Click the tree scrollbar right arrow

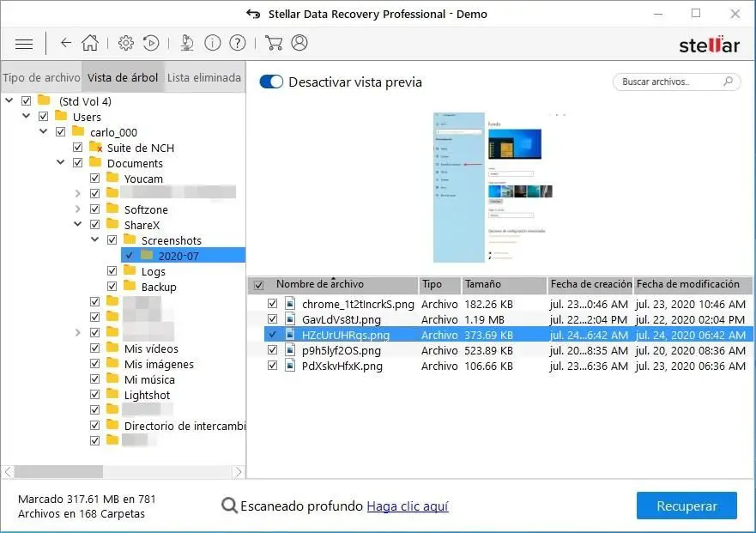click(x=238, y=472)
